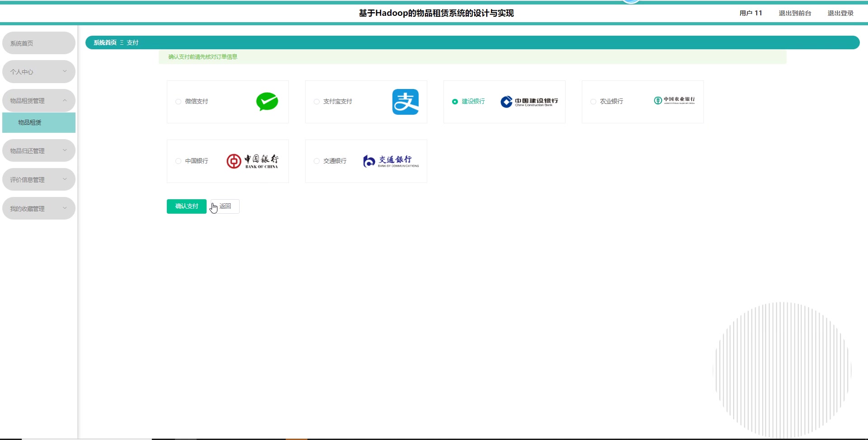This screenshot has height=440, width=868.
Task: Click the 交通银行 label text
Action: pos(335,161)
